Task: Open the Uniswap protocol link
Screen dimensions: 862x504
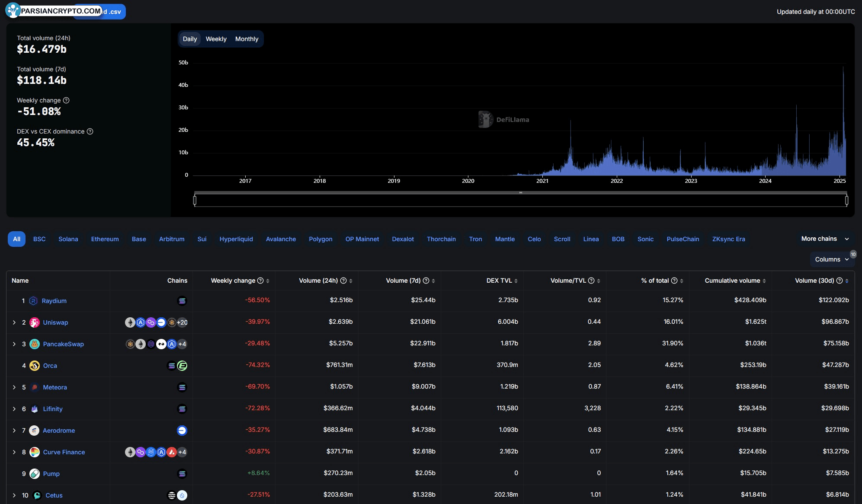Action: 55,322
